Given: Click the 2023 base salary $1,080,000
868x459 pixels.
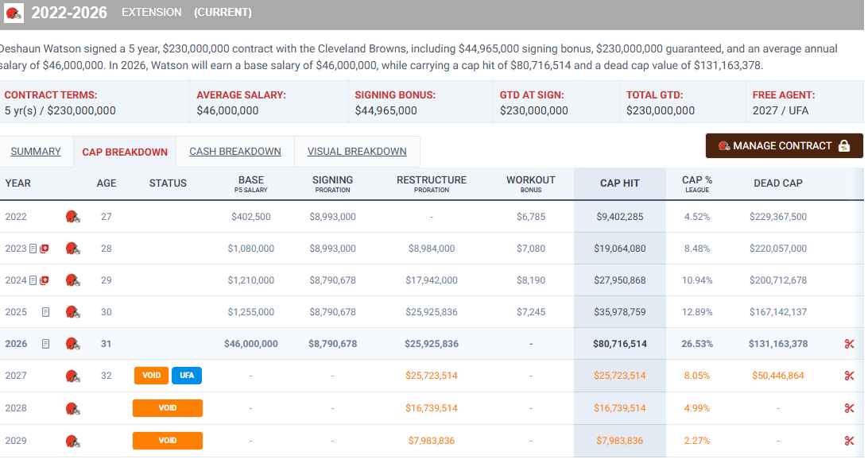Looking at the screenshot, I should 250,249.
